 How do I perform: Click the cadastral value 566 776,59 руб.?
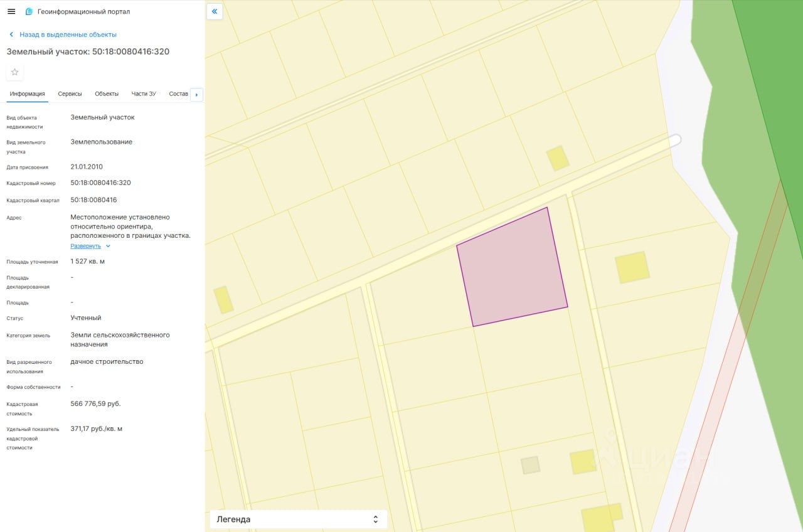click(x=95, y=403)
